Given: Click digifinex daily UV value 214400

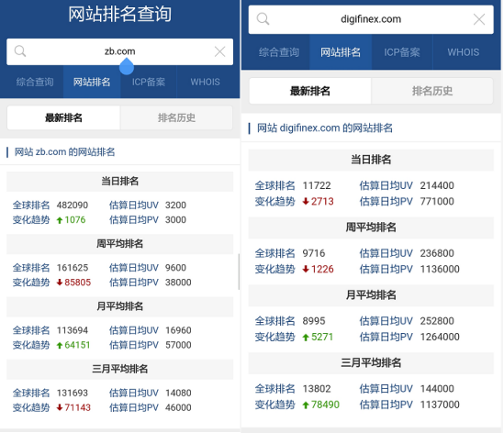Looking at the screenshot, I should (x=437, y=185).
